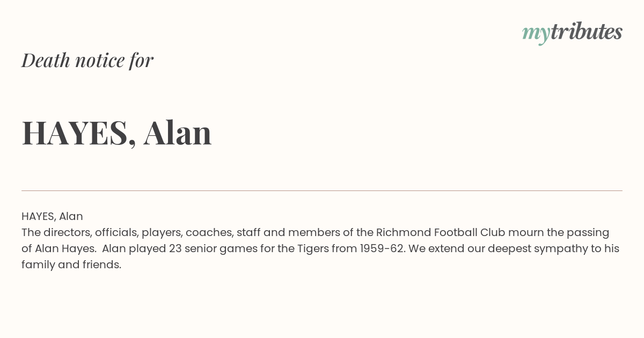Click the mytributes logo
644x338 pixels.
572,33
